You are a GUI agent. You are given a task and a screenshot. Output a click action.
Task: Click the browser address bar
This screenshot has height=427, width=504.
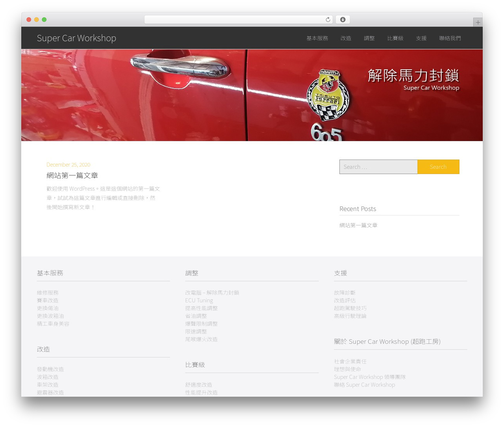point(238,20)
